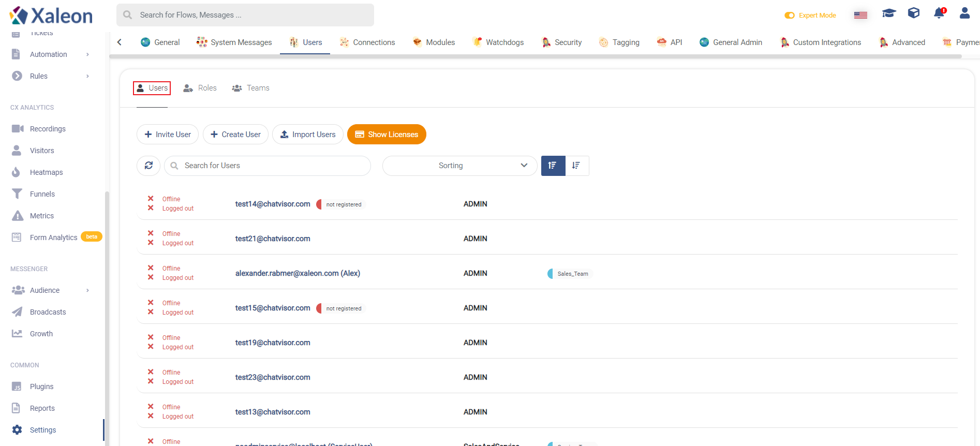Open the Tagging tab

(619, 42)
